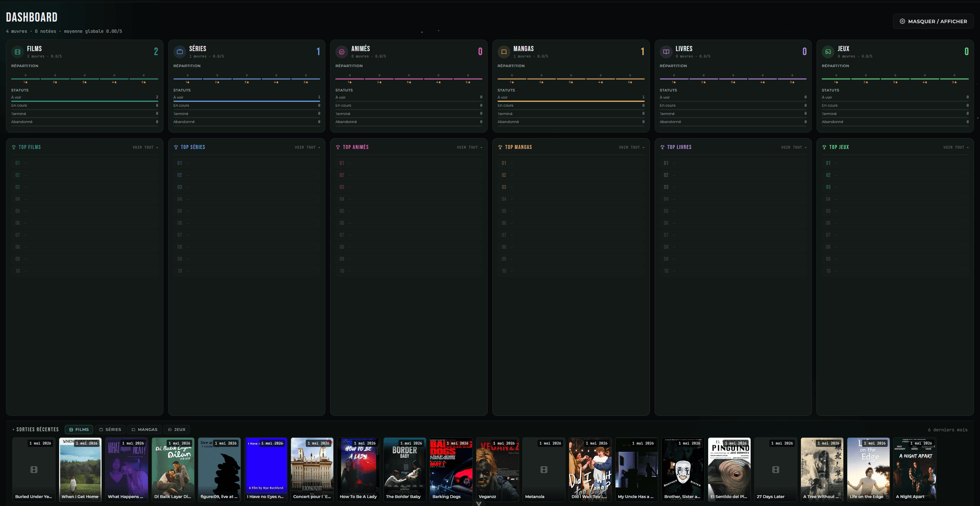
Task: Select the Films tab in Sorties récentes
Action: pos(79,430)
